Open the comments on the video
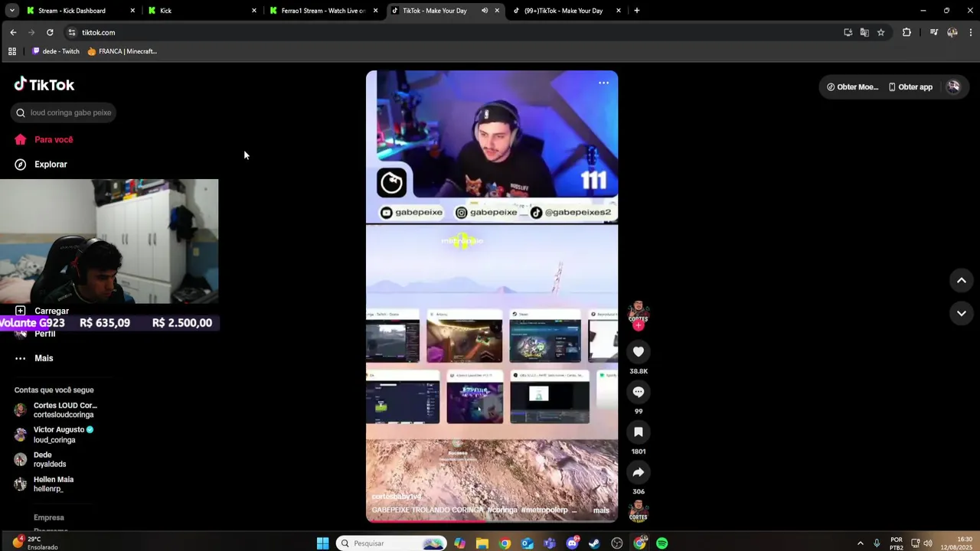Image resolution: width=980 pixels, height=551 pixels. [x=638, y=392]
